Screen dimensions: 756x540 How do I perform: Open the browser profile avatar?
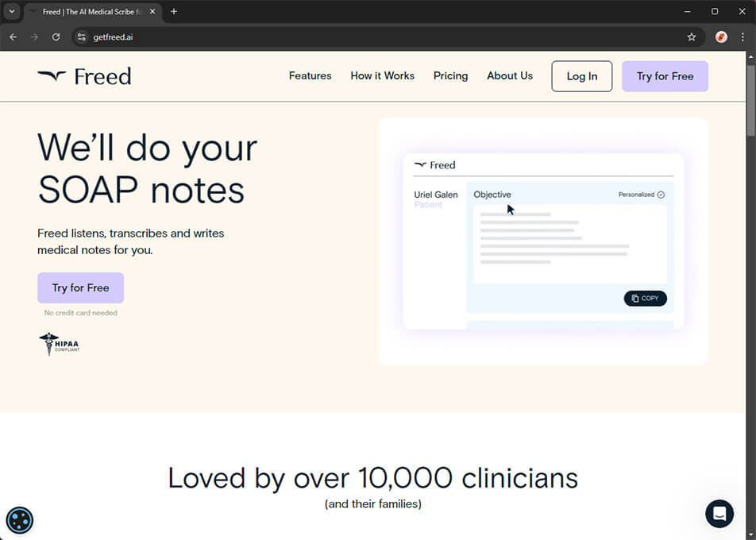click(721, 37)
